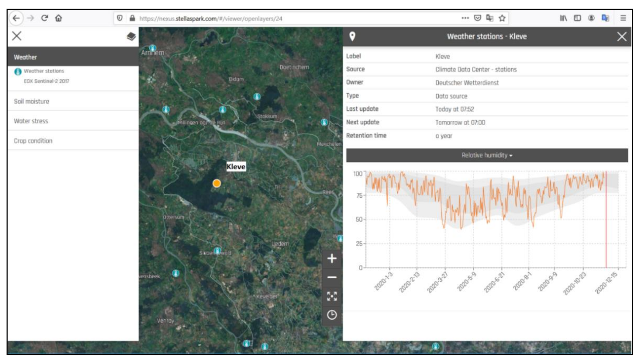The height and width of the screenshot is (364, 642).
Task: Click the map zoom out minus button
Action: pos(332,277)
